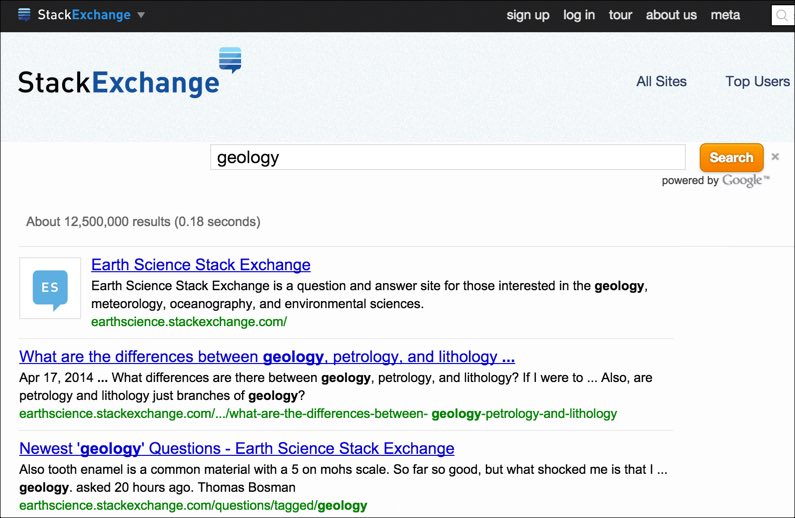
Task: Open the All Sites tab
Action: click(x=661, y=82)
